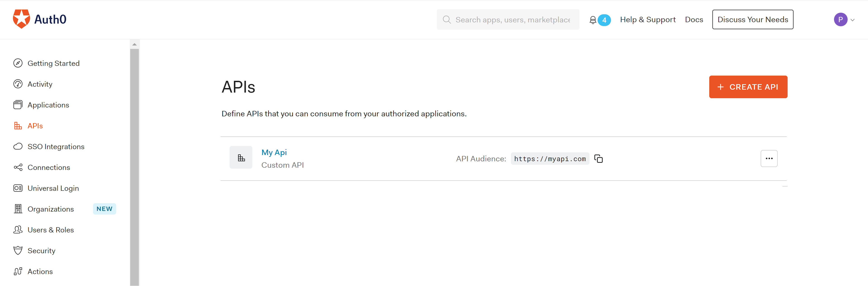Screen dimensions: 868x289
Task: Click the Connections share icon
Action: (x=18, y=167)
